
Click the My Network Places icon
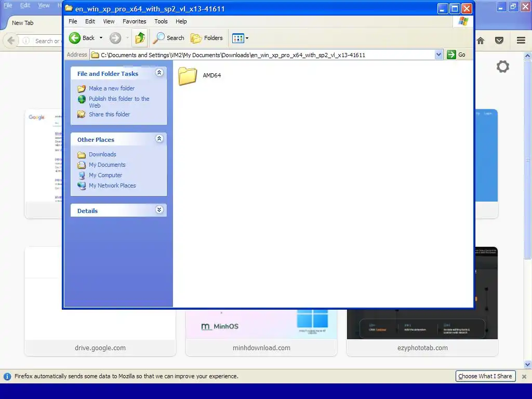[82, 185]
